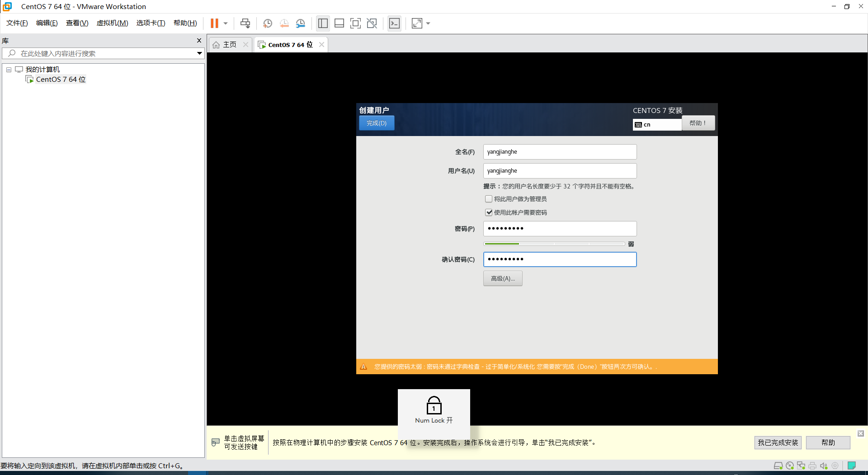The image size is (868, 475).
Task: Click the hard disk status icon
Action: point(778,466)
